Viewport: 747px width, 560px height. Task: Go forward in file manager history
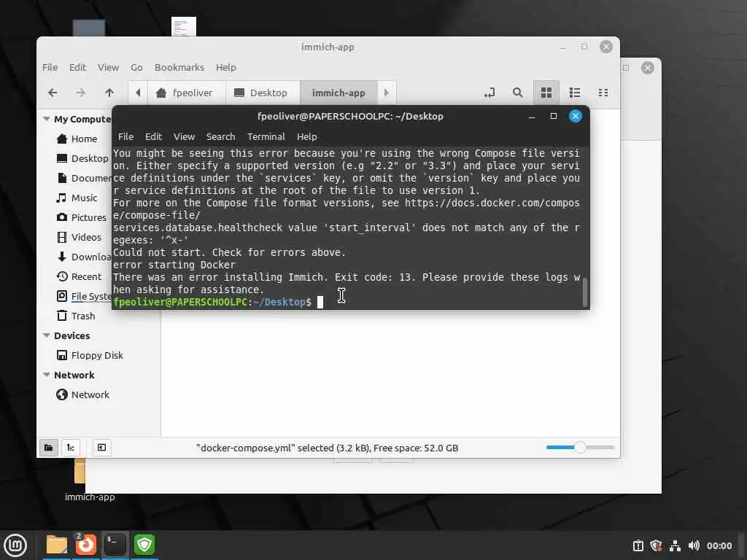click(80, 93)
